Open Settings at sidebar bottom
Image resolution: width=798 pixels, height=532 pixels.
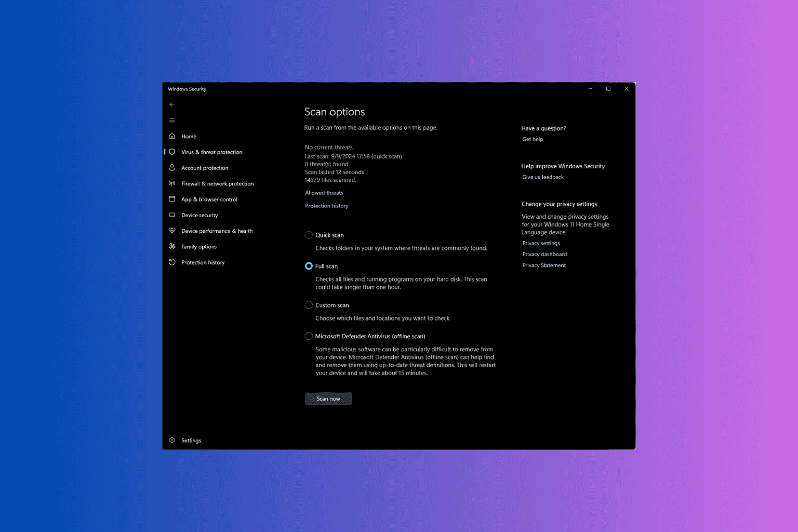(x=191, y=441)
